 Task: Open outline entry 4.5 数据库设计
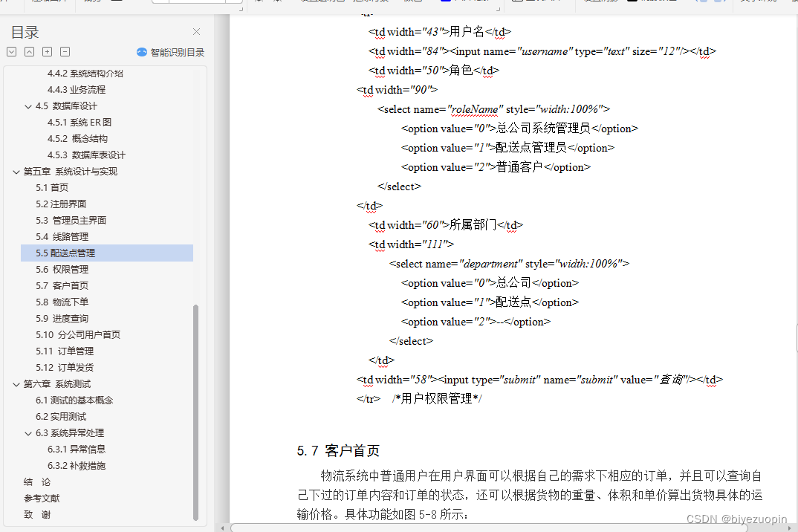point(66,106)
